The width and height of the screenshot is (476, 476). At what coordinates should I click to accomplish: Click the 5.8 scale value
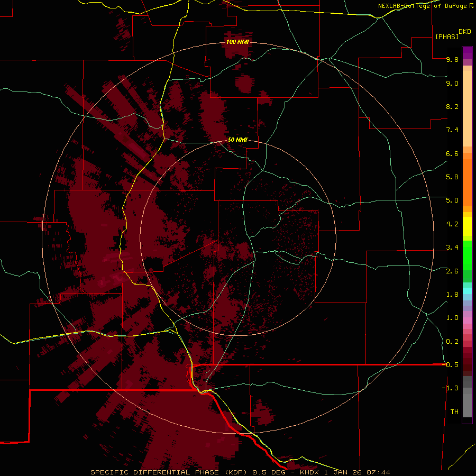[452, 177]
